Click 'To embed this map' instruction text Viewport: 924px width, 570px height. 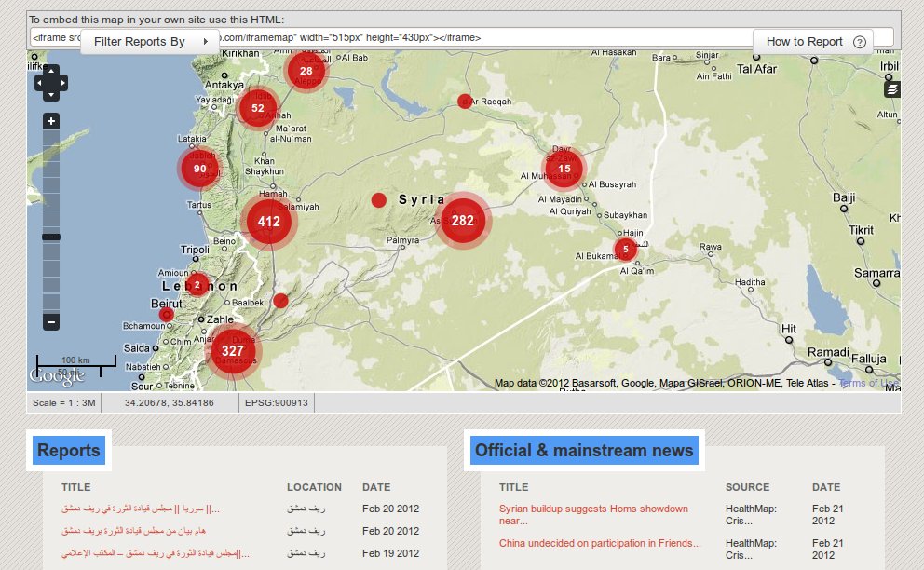click(156, 20)
